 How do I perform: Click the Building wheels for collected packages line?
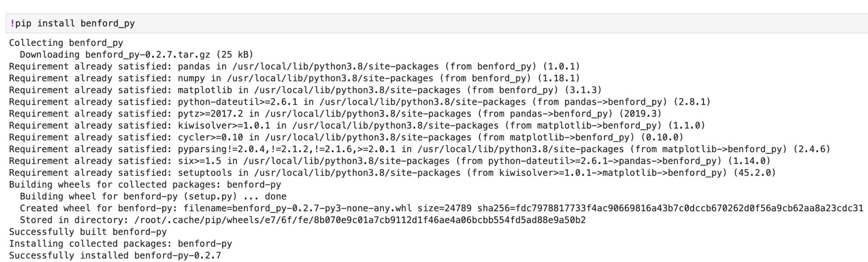pyautogui.click(x=145, y=185)
